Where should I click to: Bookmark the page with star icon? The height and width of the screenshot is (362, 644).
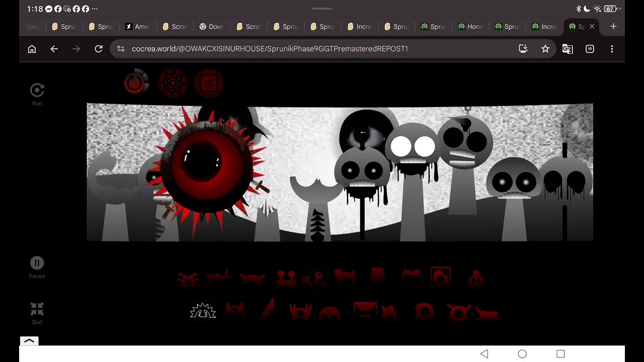(x=545, y=49)
